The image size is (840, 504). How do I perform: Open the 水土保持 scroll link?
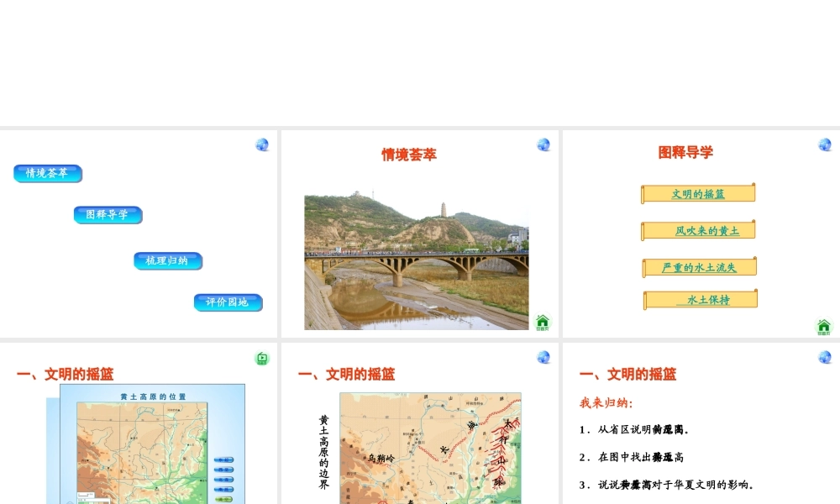(701, 300)
